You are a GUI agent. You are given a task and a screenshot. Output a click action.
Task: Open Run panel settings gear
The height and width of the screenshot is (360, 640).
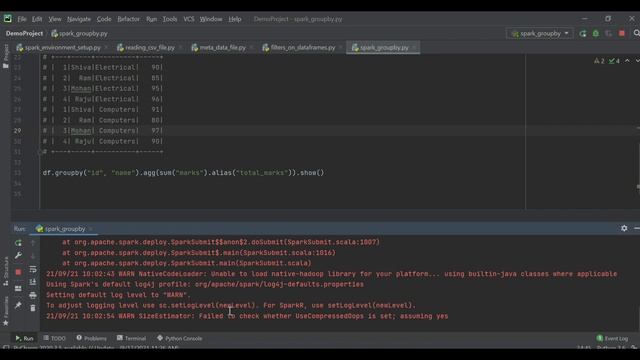pyautogui.click(x=624, y=229)
